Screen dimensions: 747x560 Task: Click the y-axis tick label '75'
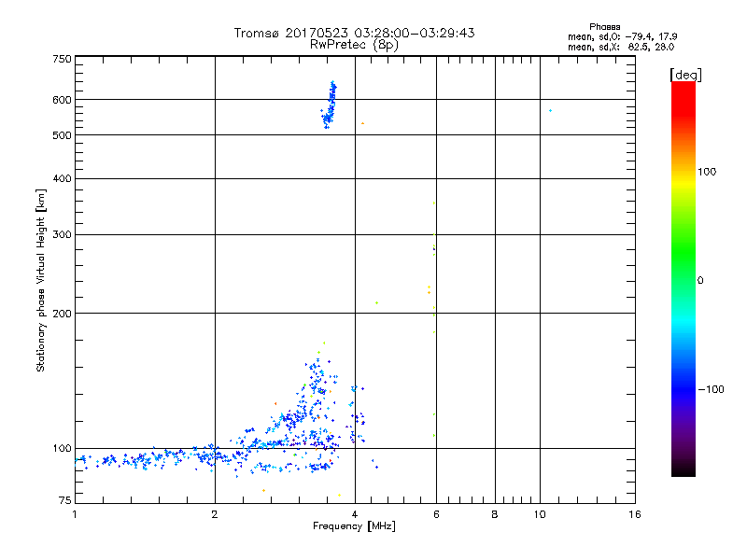[65, 500]
